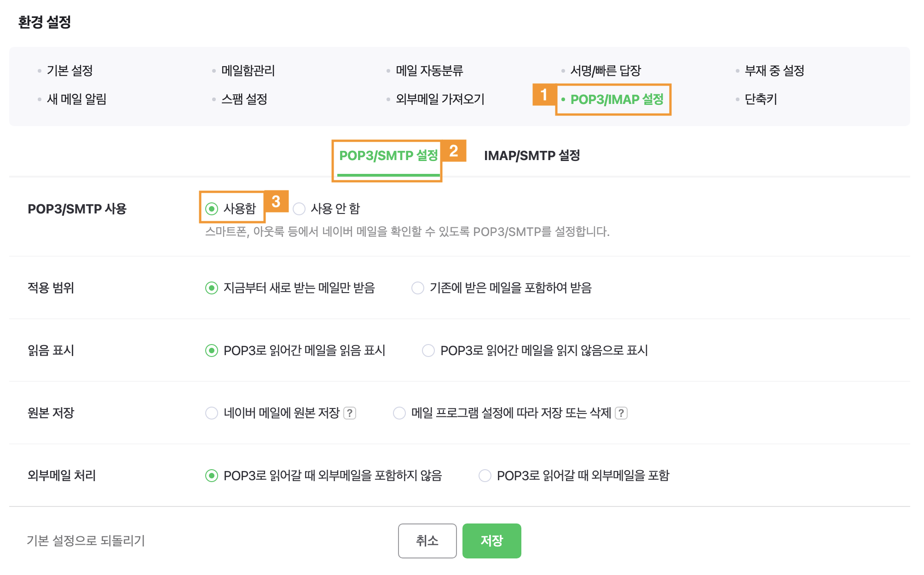Viewport: 924px width, 575px height.
Task: Click the 취소 button
Action: point(427,540)
